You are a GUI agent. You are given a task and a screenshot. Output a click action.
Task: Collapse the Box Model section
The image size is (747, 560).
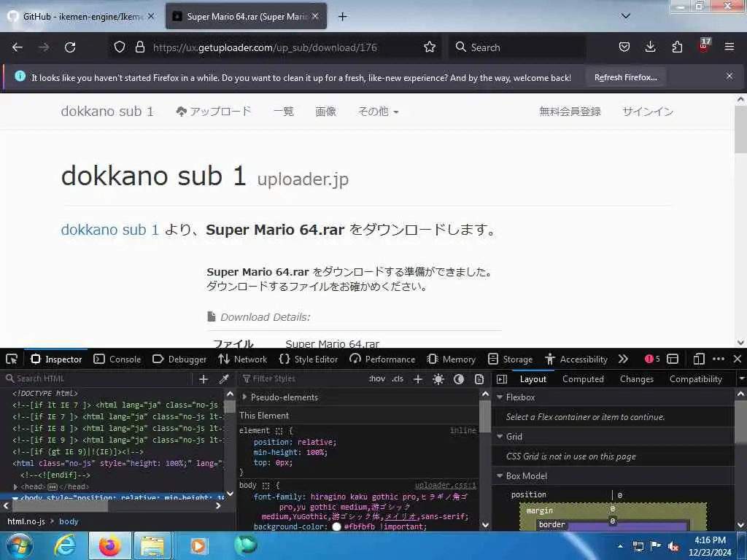[500, 475]
